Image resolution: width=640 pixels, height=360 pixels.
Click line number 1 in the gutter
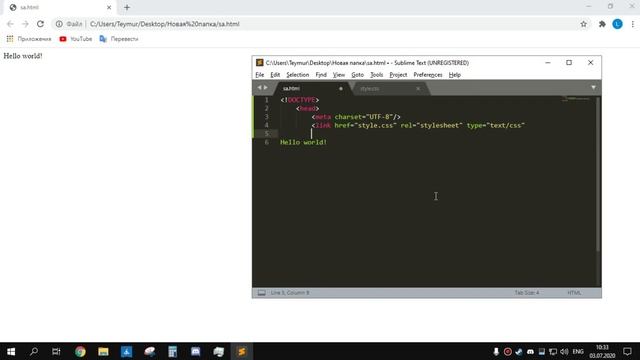pyautogui.click(x=267, y=100)
